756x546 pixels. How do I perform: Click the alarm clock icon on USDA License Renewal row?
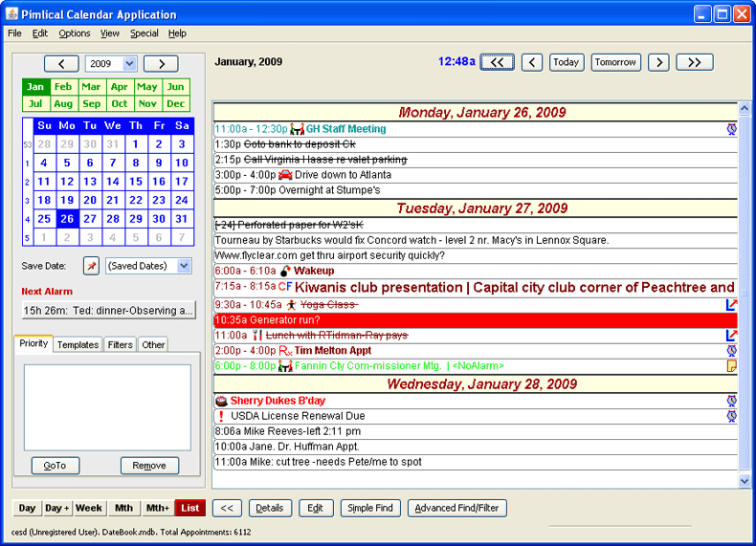(x=731, y=416)
